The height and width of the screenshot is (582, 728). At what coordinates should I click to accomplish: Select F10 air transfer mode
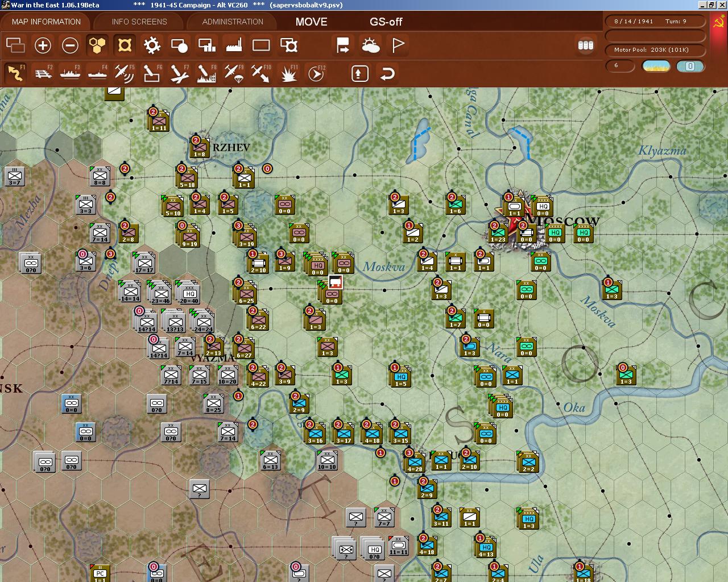point(261,73)
